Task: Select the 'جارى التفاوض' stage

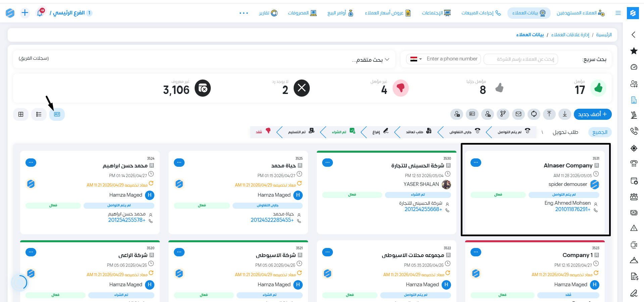Action: point(465,132)
